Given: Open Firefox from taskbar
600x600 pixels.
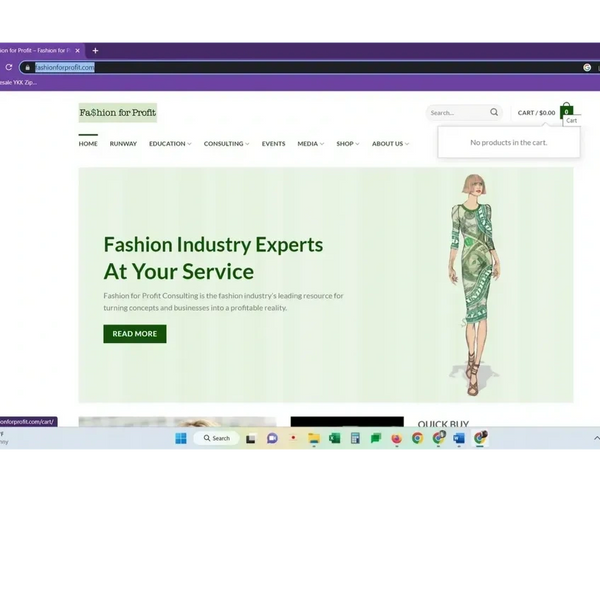Looking at the screenshot, I should coord(396,438).
